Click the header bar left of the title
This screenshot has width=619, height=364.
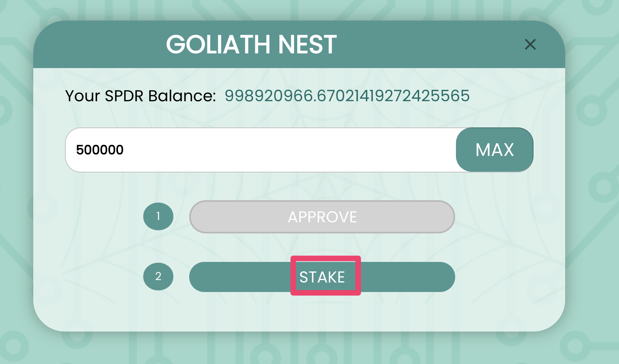pyautogui.click(x=99, y=44)
